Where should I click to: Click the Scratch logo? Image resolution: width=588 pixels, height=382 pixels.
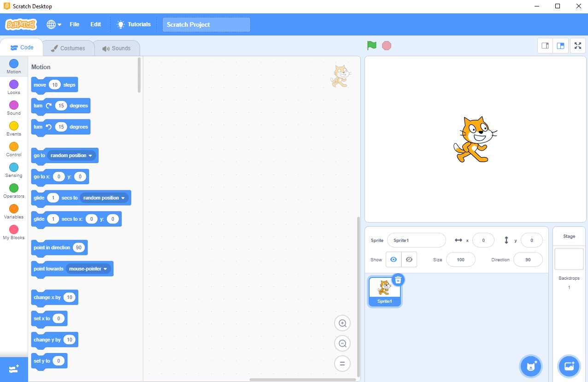[21, 24]
